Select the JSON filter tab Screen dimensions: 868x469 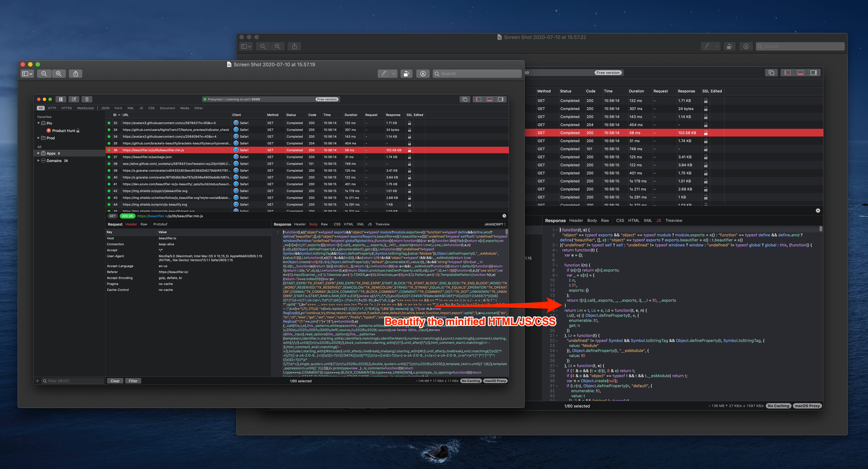coord(105,108)
